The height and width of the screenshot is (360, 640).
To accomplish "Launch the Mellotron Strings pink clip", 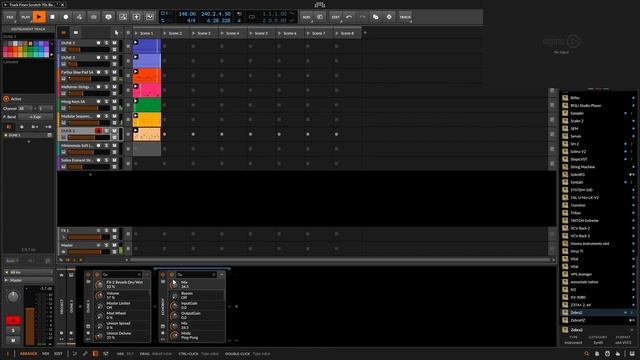I will 136,87.
